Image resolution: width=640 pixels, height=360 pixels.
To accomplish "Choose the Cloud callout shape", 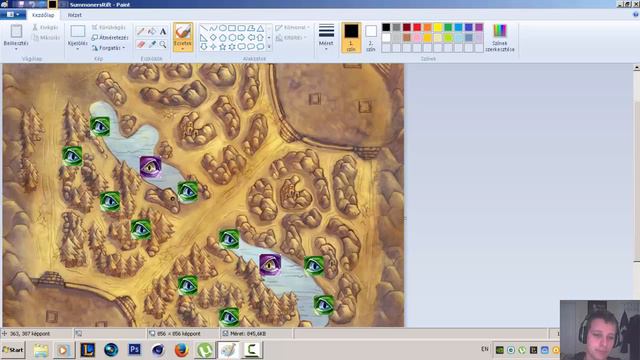I will (260, 47).
